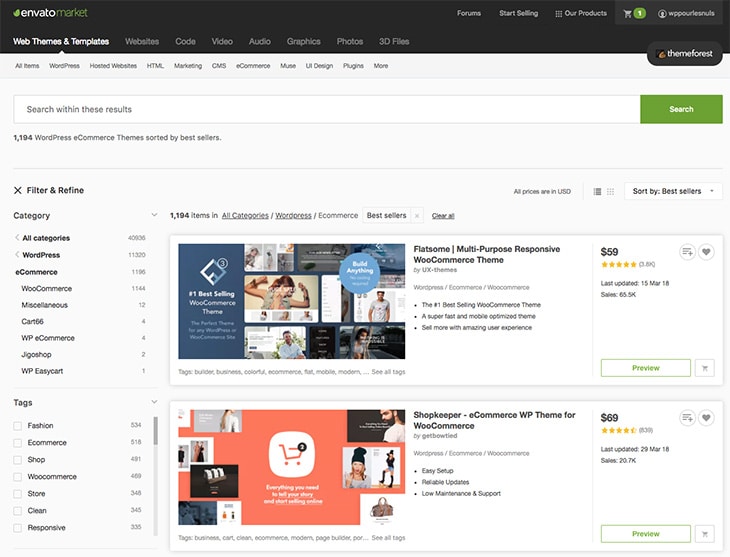Click the Clear all filters link
This screenshot has width=730, height=557.
click(443, 216)
